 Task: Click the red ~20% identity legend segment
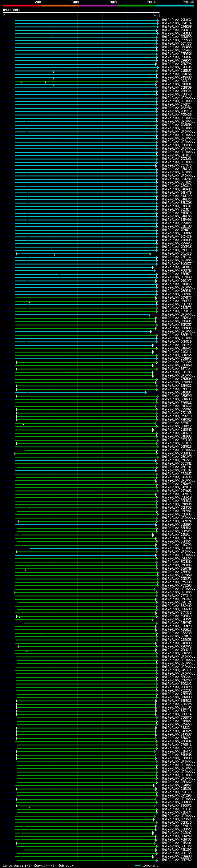coord(22,6)
